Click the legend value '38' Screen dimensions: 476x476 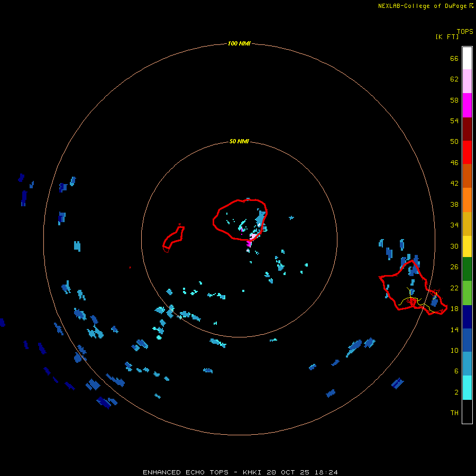click(x=454, y=205)
